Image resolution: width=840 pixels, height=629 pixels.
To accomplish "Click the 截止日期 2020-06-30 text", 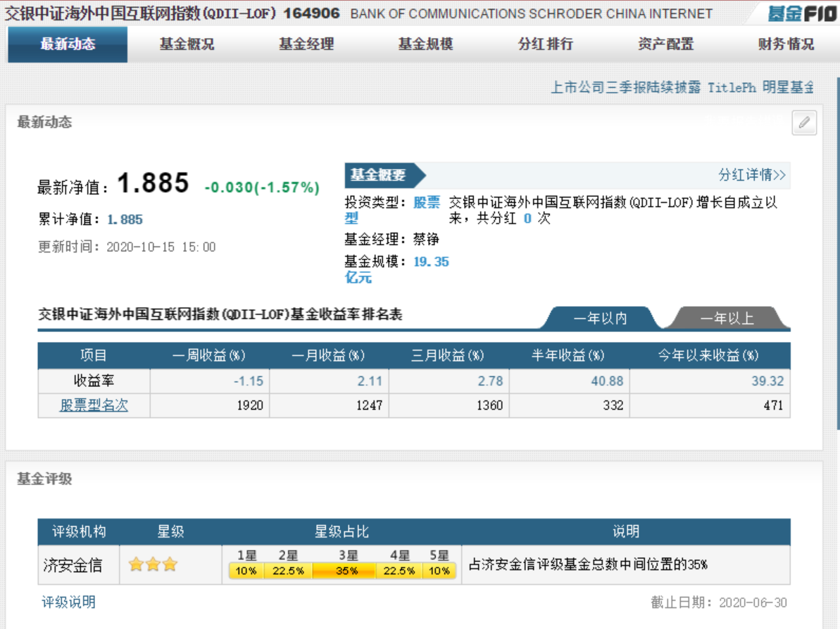I will (719, 603).
